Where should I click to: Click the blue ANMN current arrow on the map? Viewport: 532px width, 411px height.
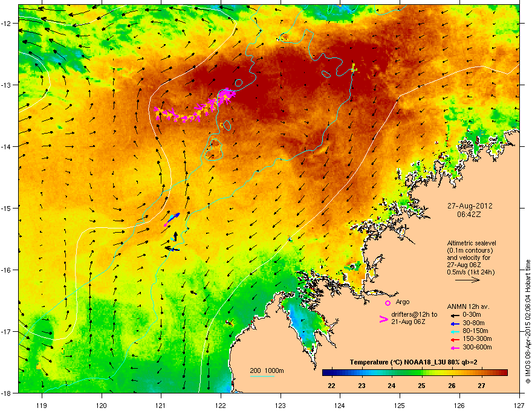tap(174, 217)
